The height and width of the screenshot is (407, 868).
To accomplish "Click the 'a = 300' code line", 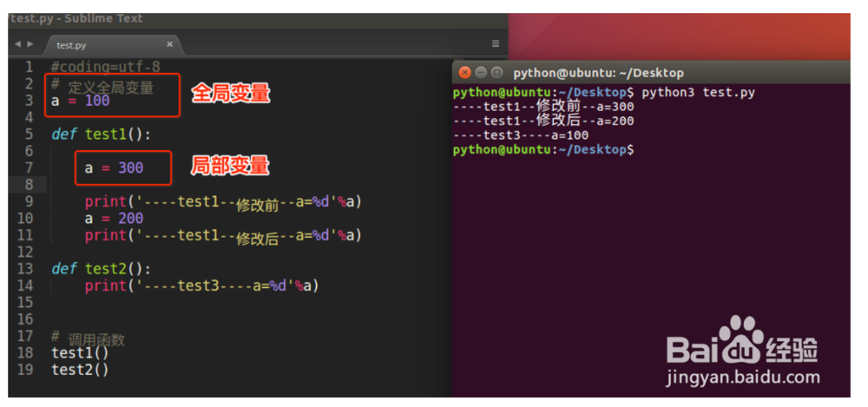I will pyautogui.click(x=114, y=167).
